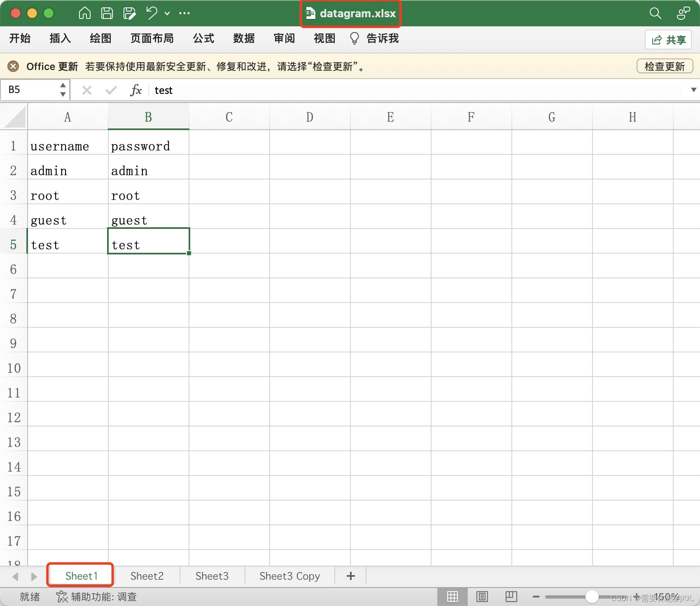700x606 pixels.
Task: Click the formula confirm checkmark icon
Action: pyautogui.click(x=111, y=90)
